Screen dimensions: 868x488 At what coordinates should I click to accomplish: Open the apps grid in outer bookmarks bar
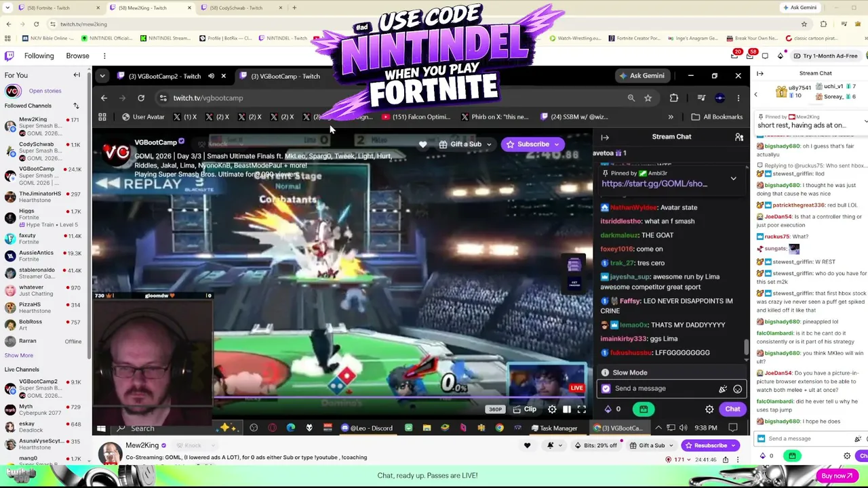8,38
